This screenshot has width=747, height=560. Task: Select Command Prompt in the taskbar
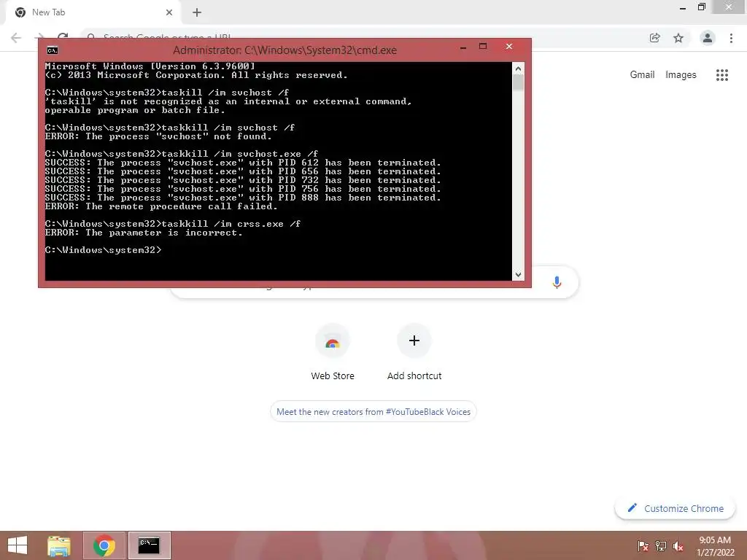(x=149, y=545)
